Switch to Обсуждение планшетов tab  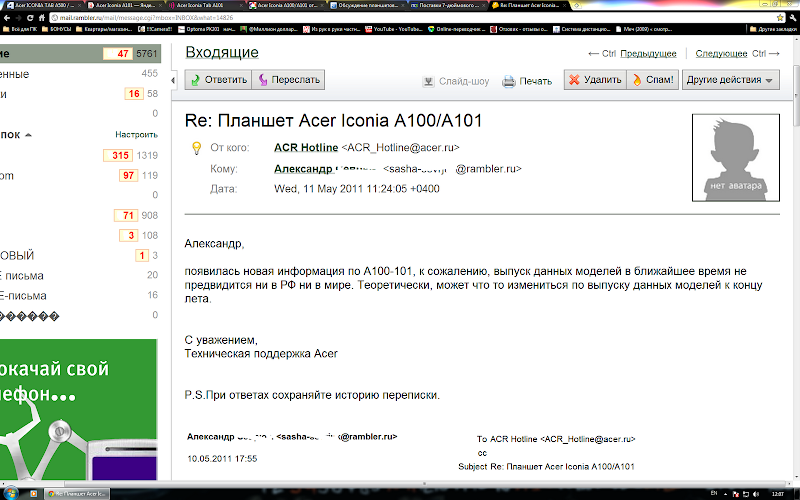(x=368, y=5)
